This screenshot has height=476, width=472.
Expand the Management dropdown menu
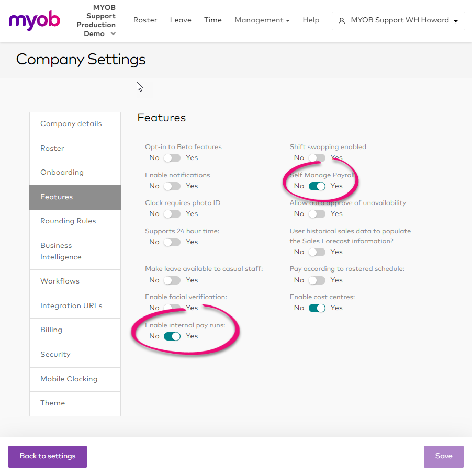[x=262, y=20]
